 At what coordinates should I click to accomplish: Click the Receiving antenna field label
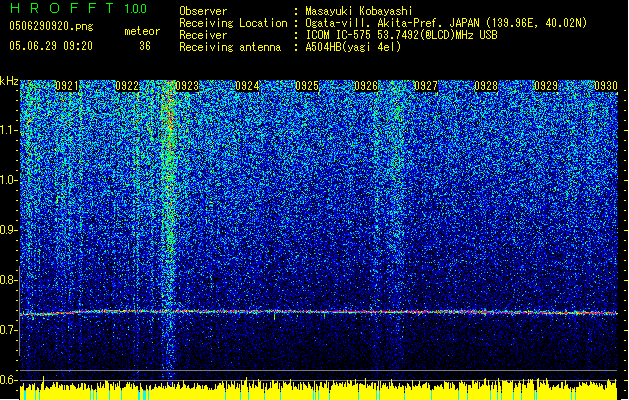(x=230, y=47)
